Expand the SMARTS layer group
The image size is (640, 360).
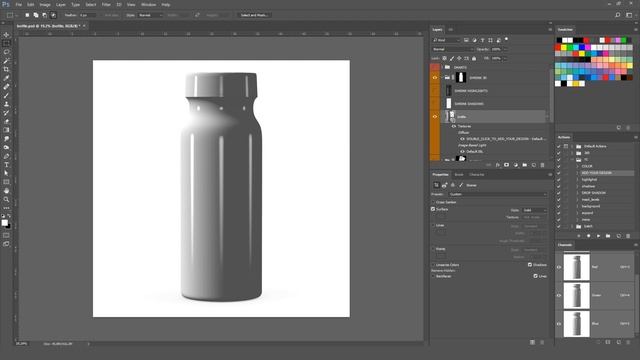tap(442, 67)
